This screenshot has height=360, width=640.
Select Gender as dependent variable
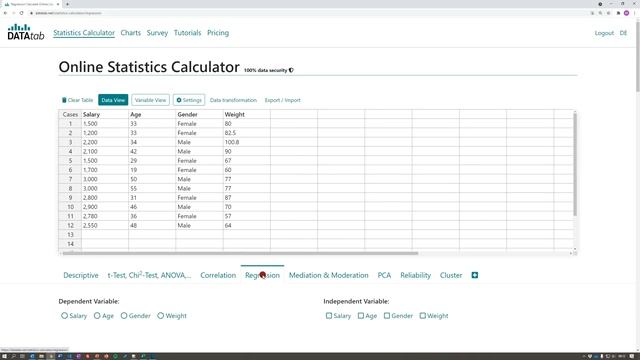124,316
